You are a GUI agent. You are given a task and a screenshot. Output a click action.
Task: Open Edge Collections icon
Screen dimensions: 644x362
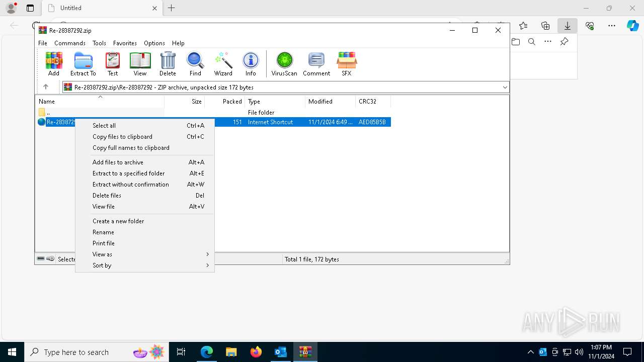[545, 26]
